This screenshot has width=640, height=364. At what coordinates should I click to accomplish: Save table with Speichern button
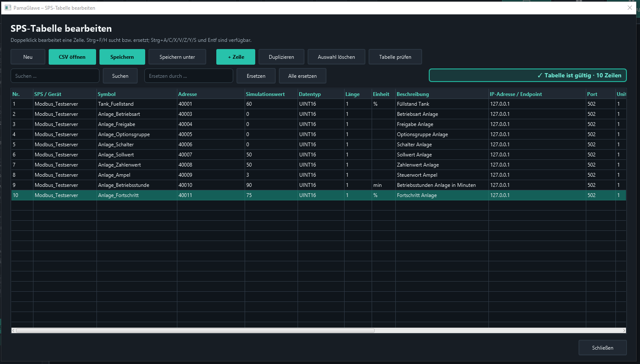point(122,57)
